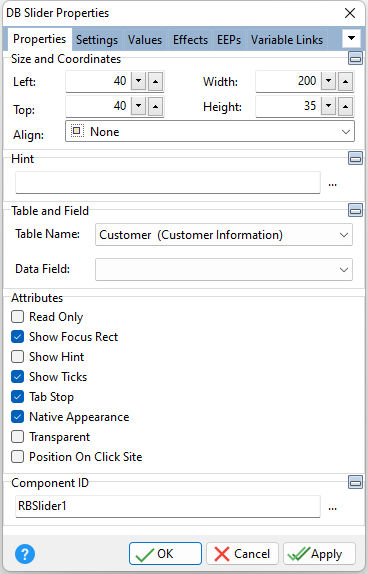The height and width of the screenshot is (574, 368).
Task: Collapse the Table and Field section
Action: (x=355, y=210)
